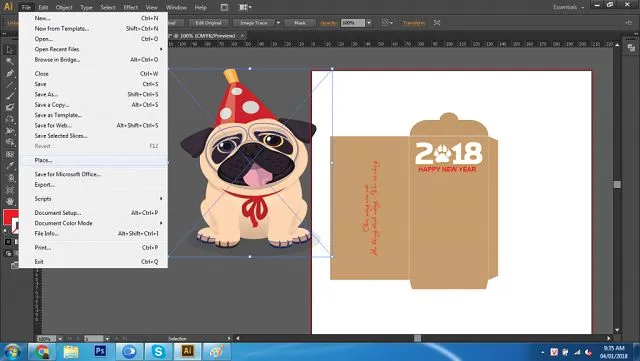Expand the Image Trace presets arrow

click(x=278, y=23)
